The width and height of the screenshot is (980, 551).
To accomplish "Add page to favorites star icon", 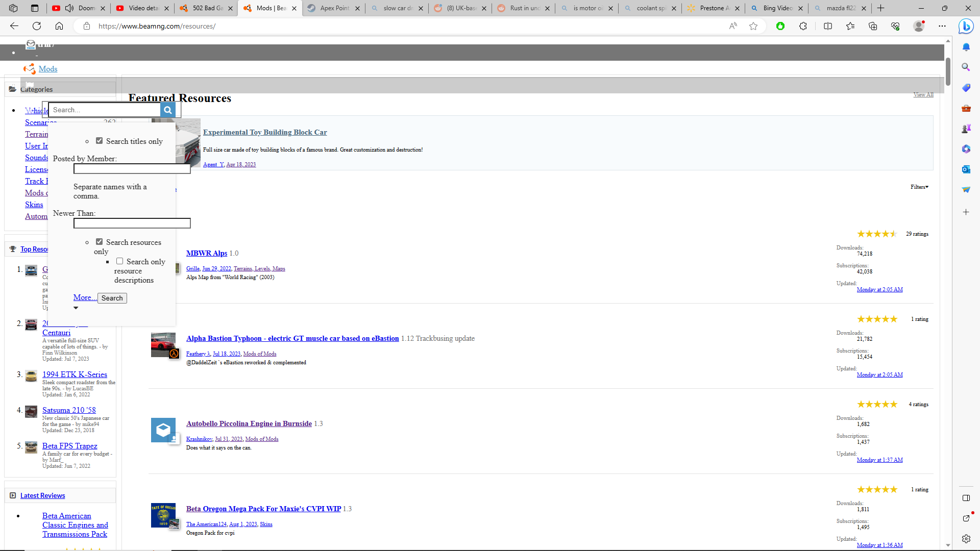I will click(753, 26).
